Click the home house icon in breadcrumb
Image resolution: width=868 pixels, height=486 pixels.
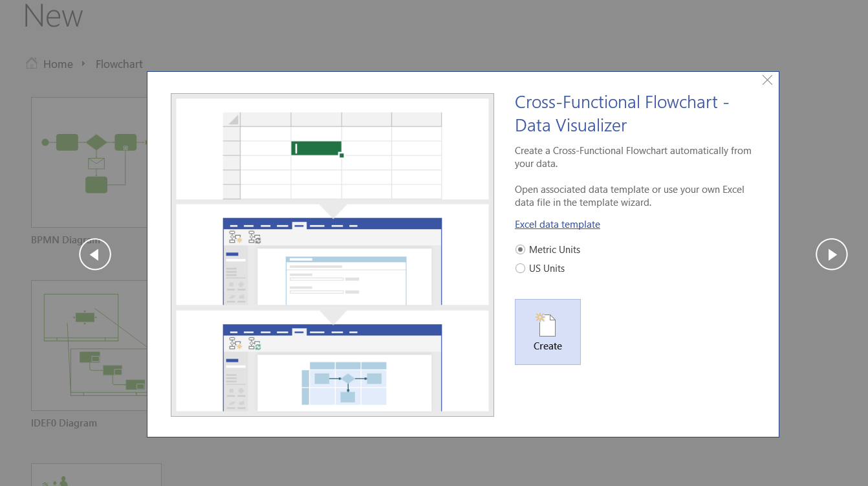click(31, 63)
